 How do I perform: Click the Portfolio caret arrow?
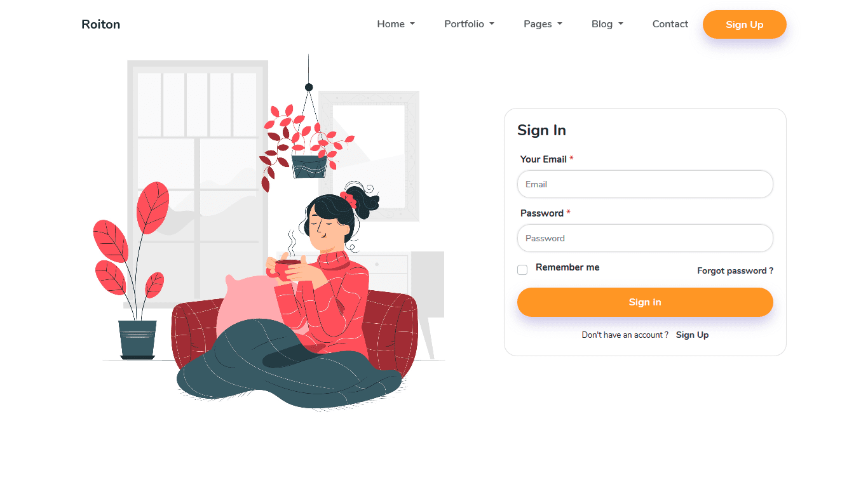tap(492, 24)
